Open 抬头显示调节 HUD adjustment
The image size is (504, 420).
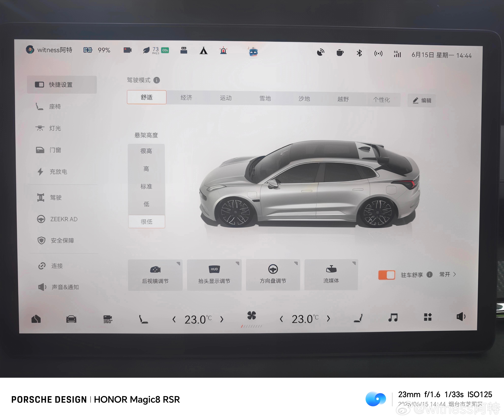click(214, 275)
